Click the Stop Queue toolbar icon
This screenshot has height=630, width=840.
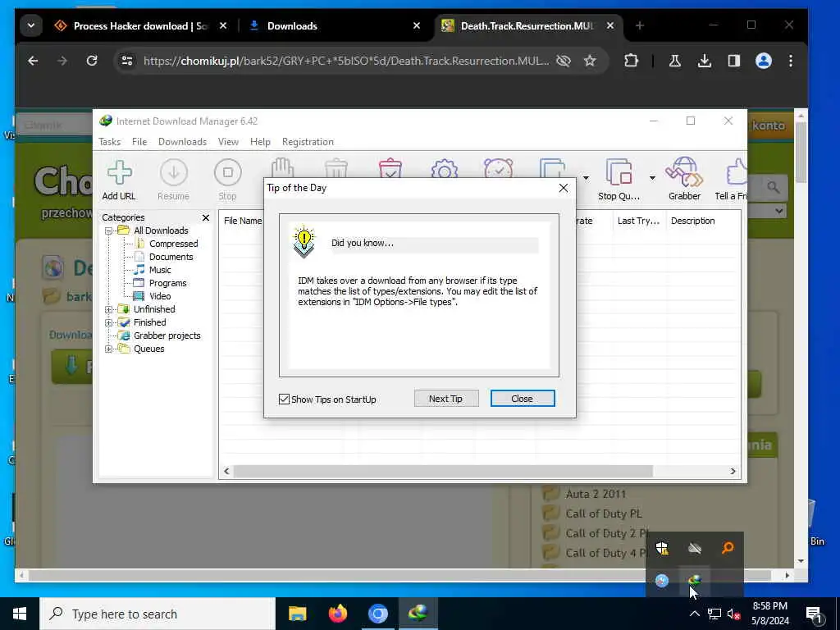tap(619, 180)
